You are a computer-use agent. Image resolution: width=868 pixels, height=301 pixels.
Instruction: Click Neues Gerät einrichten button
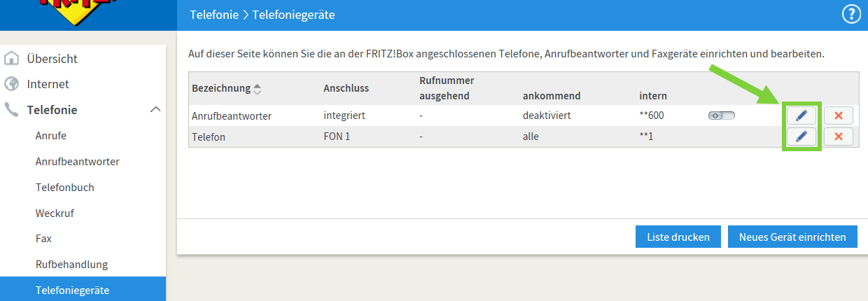(x=792, y=237)
